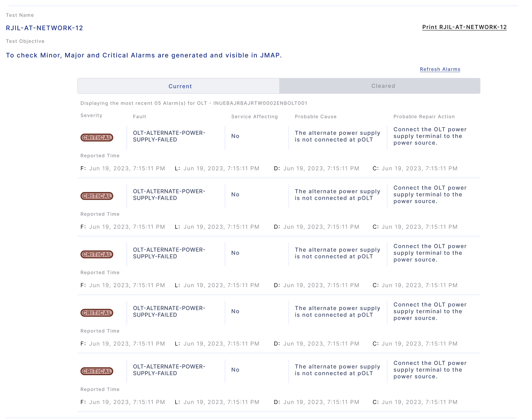Click the Service Affecting "No" value in fourth alarm
Screen dimensions: 532x420
235,311
